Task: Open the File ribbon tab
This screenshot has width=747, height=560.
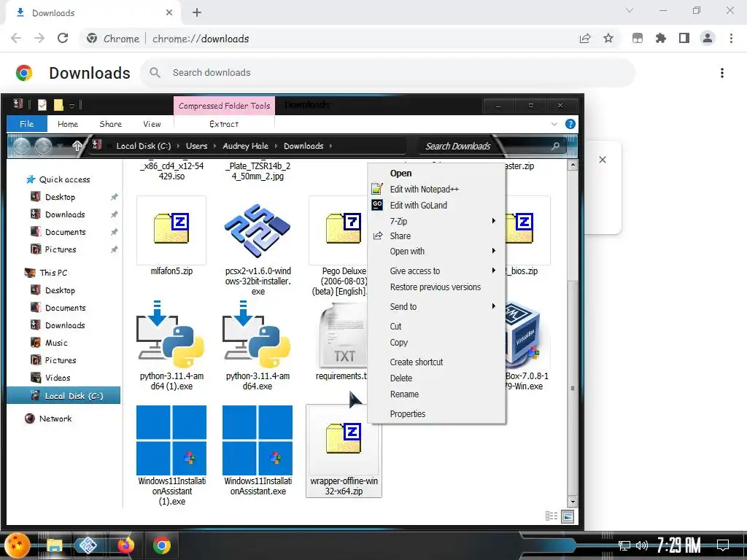Action: coord(27,124)
